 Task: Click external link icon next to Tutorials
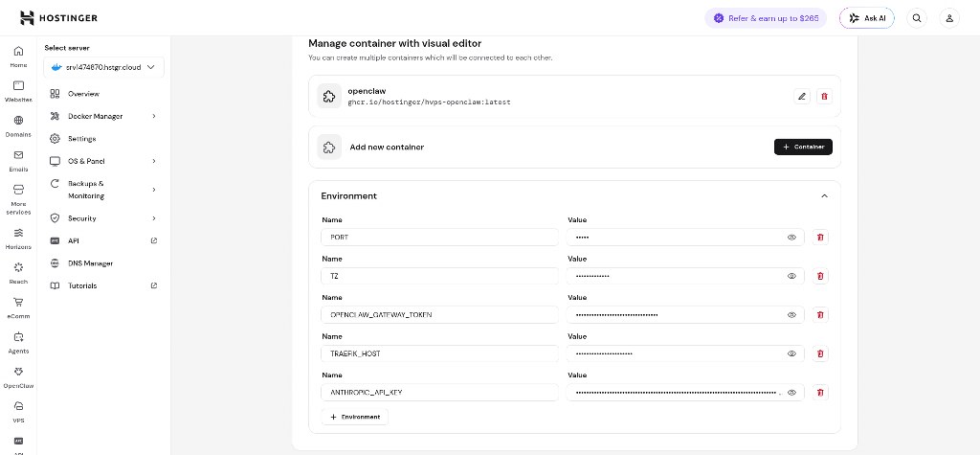click(154, 285)
